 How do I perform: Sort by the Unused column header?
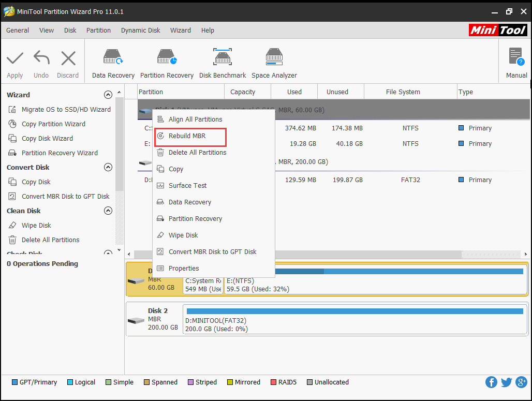click(x=341, y=92)
